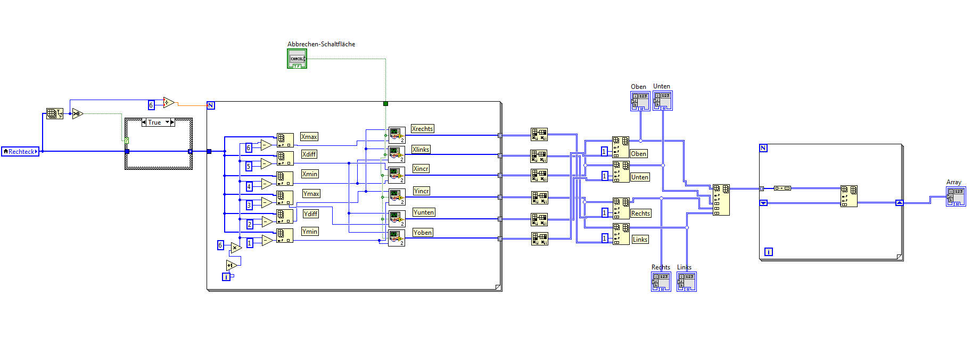Click the iteration terminal i of first loop
The height and width of the screenshot is (345, 980).
click(x=226, y=277)
